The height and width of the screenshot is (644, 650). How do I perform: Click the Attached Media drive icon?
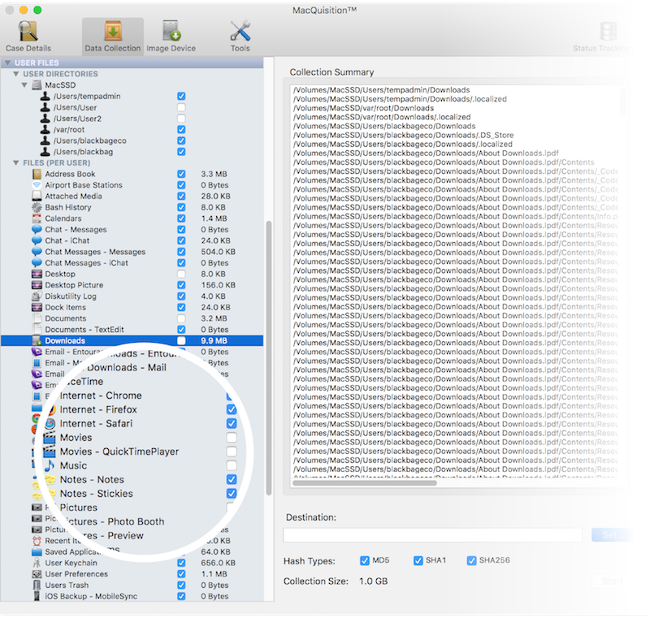point(37,196)
